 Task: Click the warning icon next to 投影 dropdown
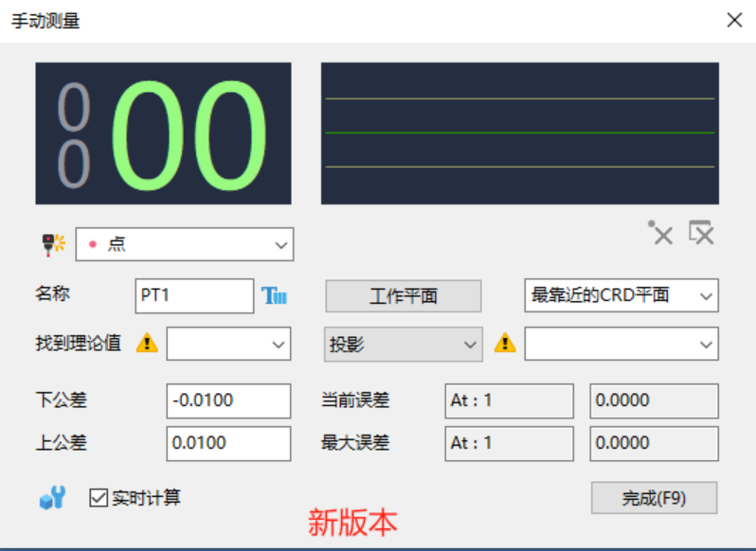click(x=505, y=343)
